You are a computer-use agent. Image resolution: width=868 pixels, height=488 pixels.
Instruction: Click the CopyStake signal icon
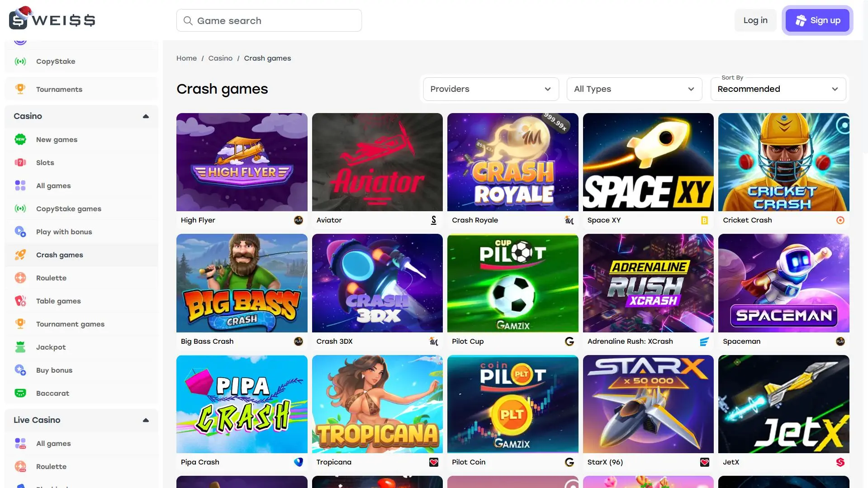(x=20, y=62)
